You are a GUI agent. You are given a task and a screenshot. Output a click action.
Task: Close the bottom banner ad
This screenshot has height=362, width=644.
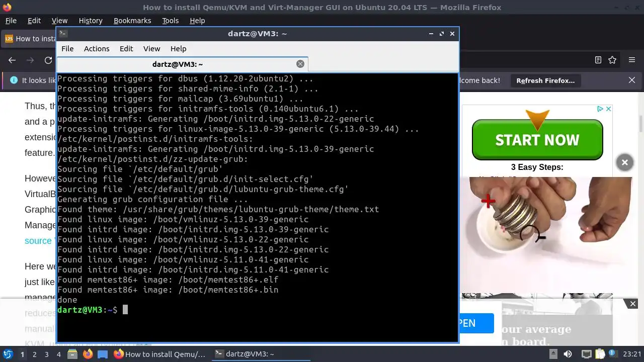(x=633, y=304)
